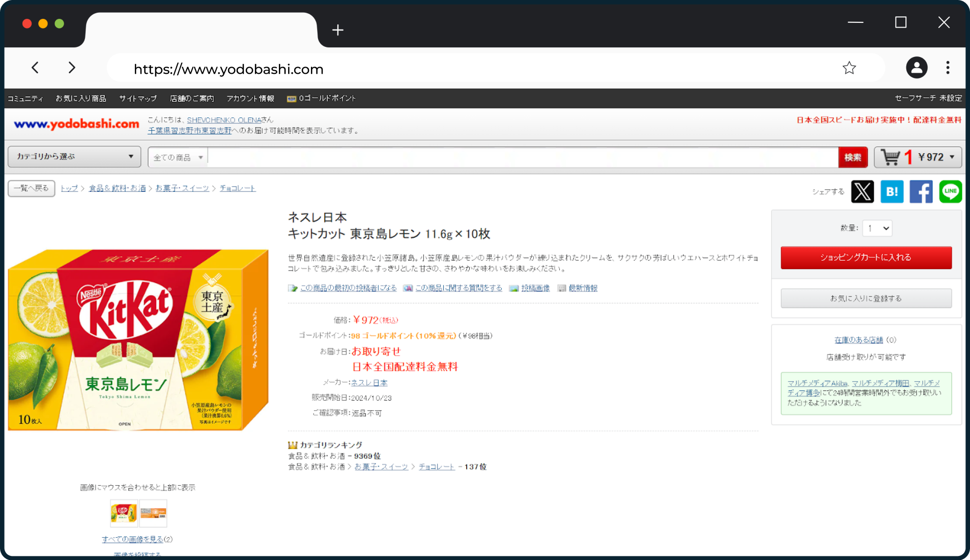Click 在庫のある店舗 link

[859, 340]
